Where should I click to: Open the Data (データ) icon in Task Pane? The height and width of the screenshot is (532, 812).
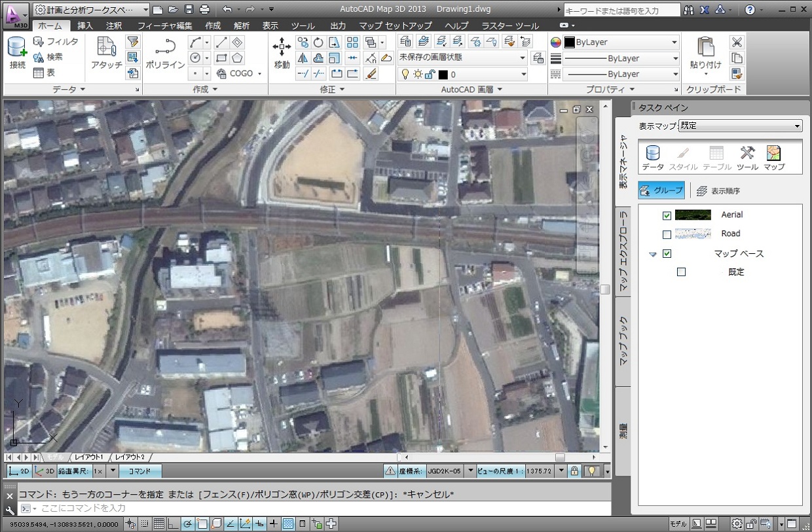pos(652,158)
